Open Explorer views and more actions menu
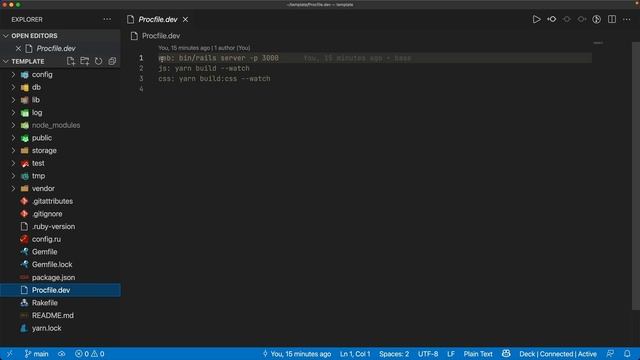 (x=107, y=19)
